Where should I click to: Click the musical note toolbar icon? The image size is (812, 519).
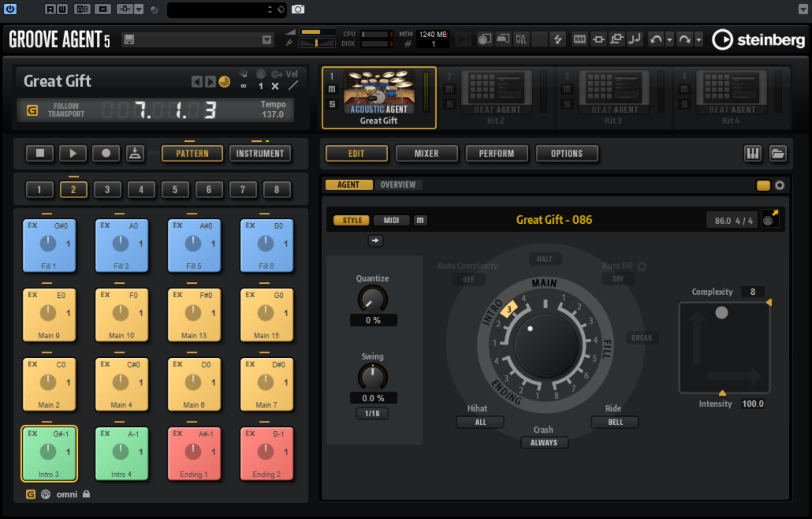point(635,38)
